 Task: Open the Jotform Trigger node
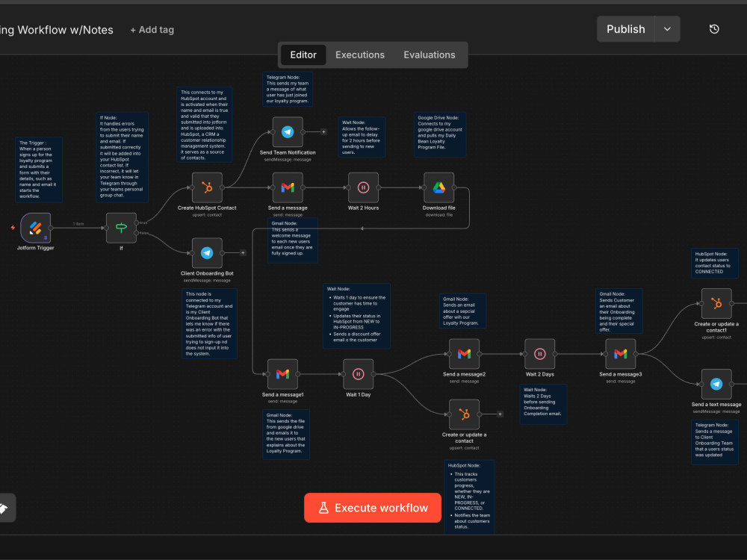click(36, 228)
